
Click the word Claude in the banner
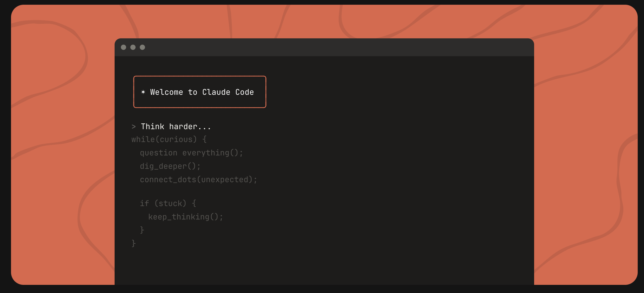tap(216, 92)
